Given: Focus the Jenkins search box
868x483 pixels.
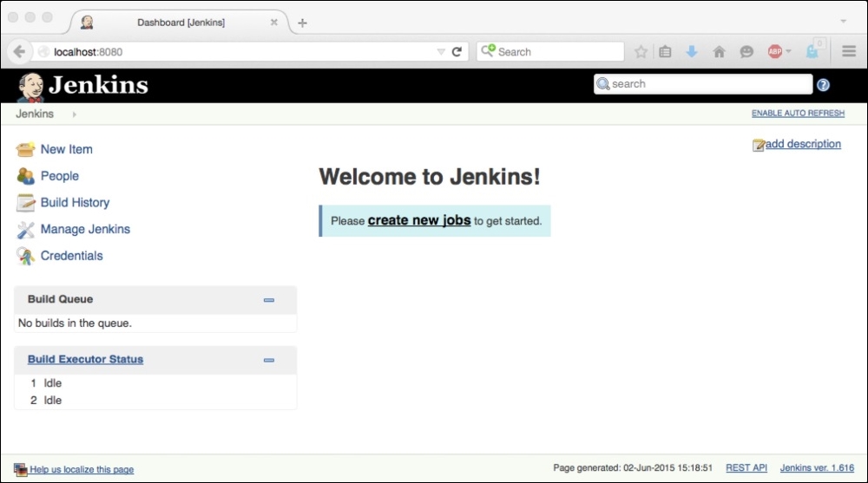Looking at the screenshot, I should coord(703,84).
